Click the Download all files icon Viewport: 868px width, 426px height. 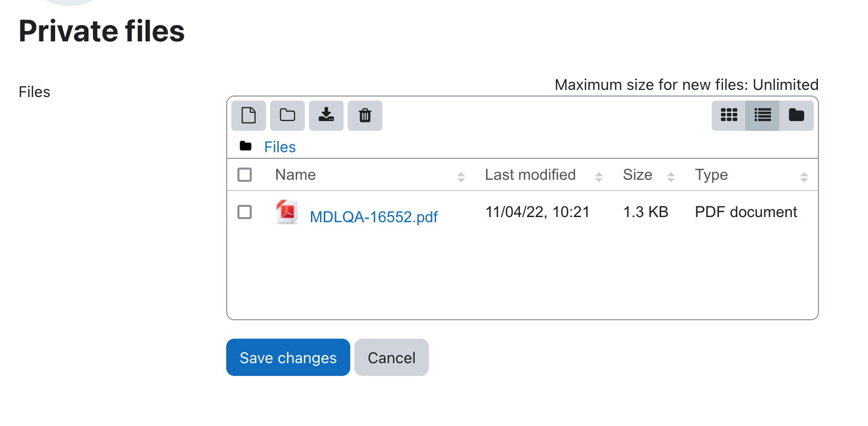326,115
